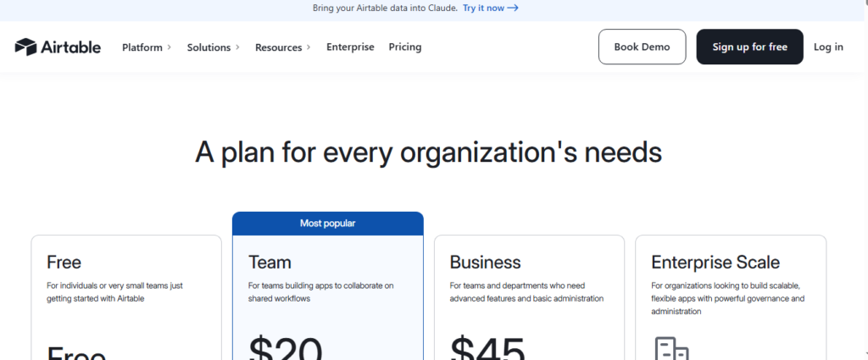
Task: Click the arrow after Try it now
Action: [513, 8]
